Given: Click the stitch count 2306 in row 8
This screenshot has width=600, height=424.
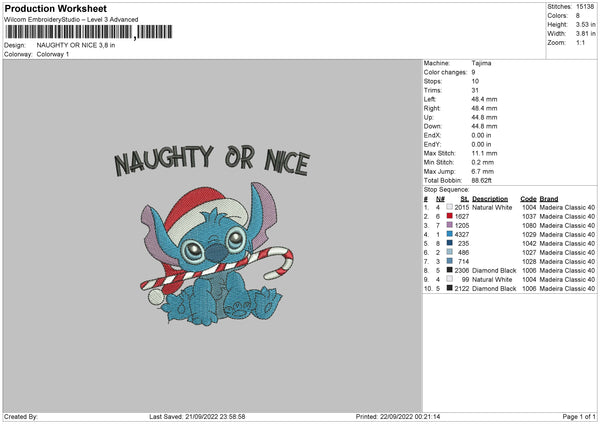Looking at the screenshot, I should [461, 271].
